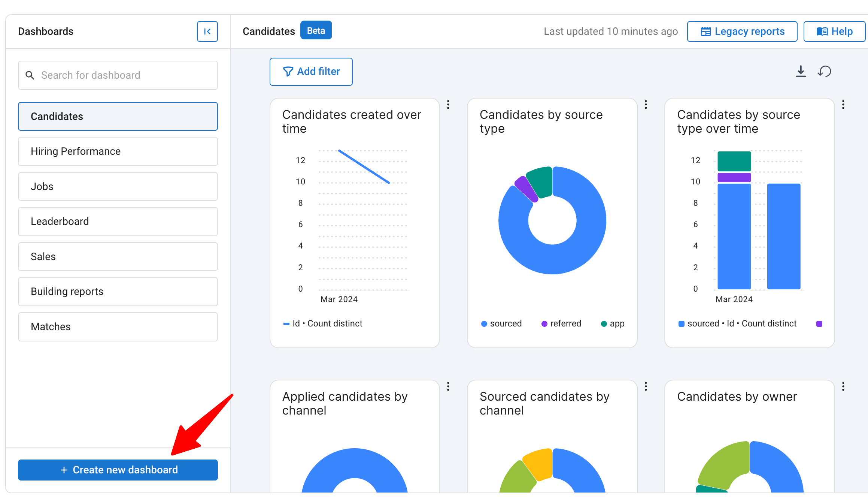Viewport: 868px width, 497px height.
Task: Open kebab menu on Candidates by source type over time
Action: pyautogui.click(x=843, y=105)
